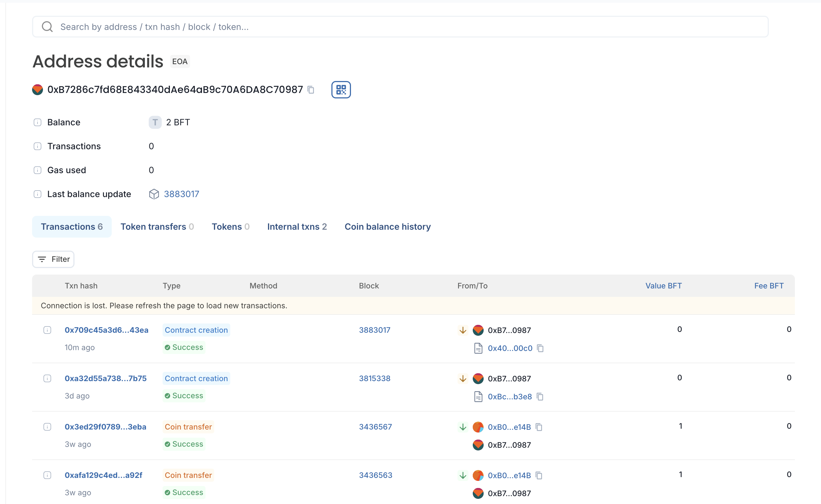821x504 pixels.
Task: Show info tooltip next to Transactions
Action: pos(37,146)
